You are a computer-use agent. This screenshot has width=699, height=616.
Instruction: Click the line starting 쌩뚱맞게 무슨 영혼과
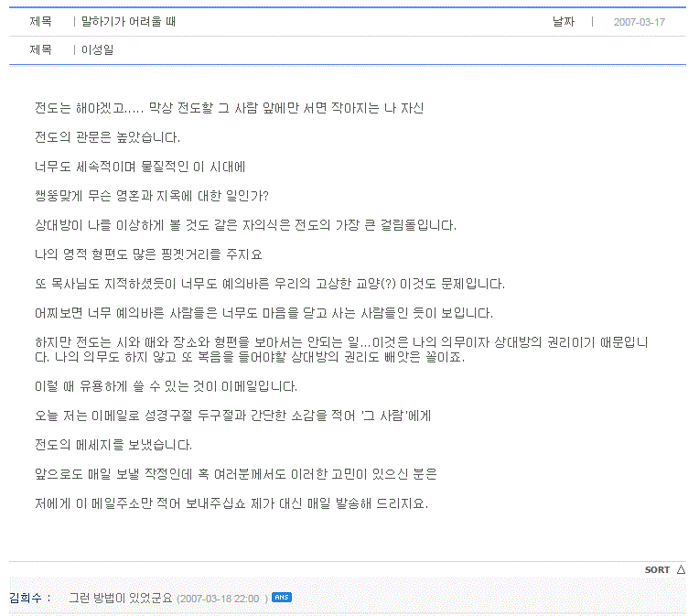pyautogui.click(x=152, y=195)
